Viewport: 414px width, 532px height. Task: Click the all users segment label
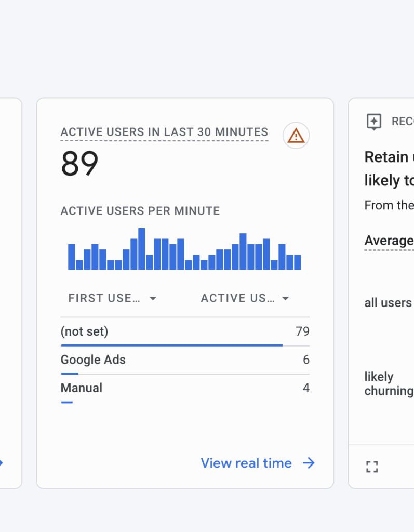point(388,303)
